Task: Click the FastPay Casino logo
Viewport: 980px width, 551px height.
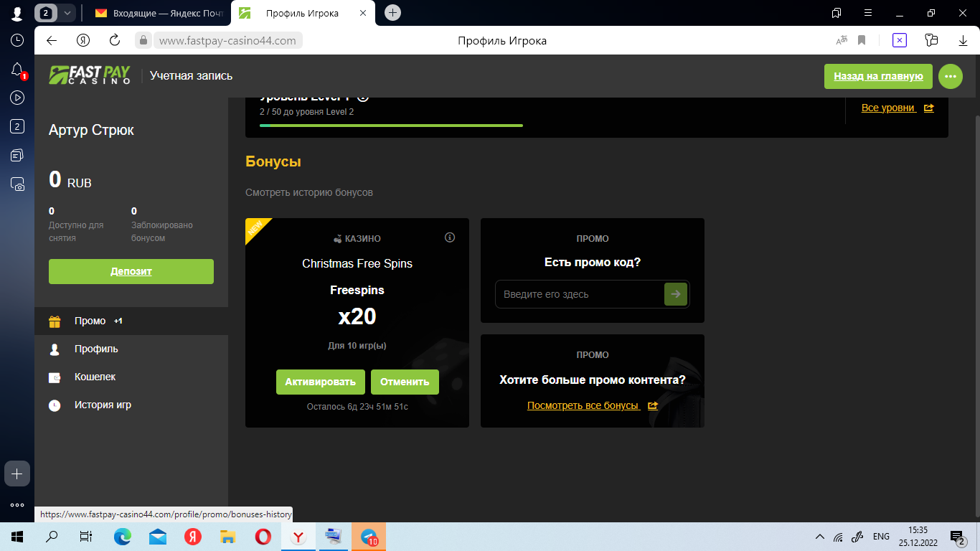Action: tap(90, 75)
